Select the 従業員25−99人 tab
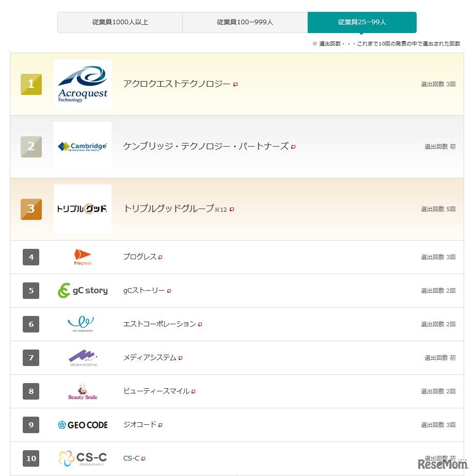The image size is (475, 476). pos(362,22)
